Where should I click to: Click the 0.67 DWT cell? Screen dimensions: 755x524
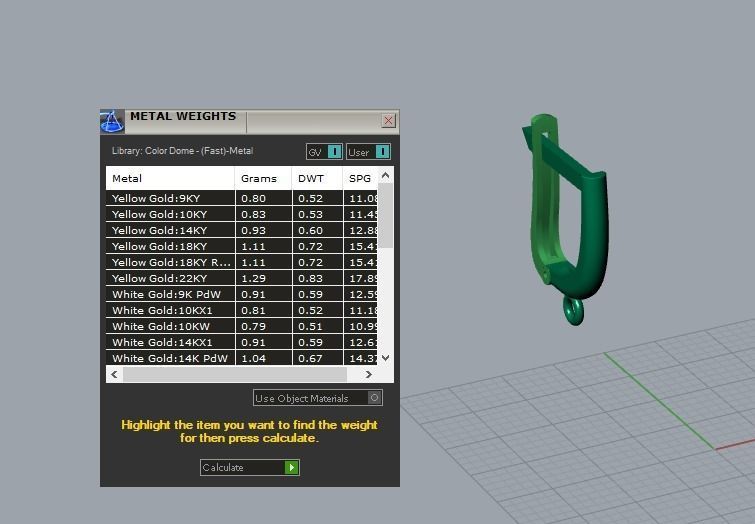(318, 358)
